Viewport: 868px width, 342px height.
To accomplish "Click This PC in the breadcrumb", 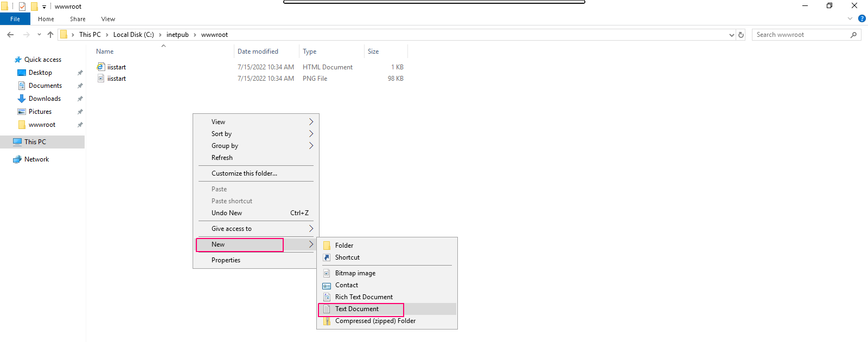I will tap(90, 35).
